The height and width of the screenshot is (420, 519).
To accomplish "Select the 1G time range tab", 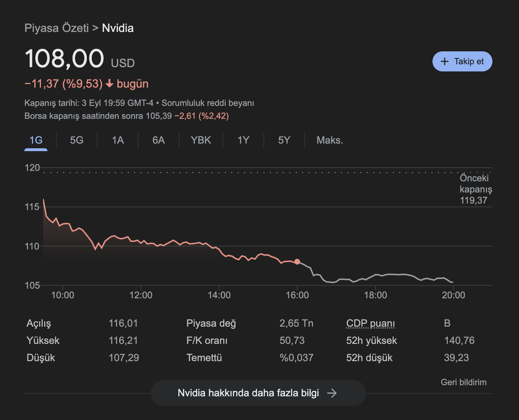I will pos(36,140).
